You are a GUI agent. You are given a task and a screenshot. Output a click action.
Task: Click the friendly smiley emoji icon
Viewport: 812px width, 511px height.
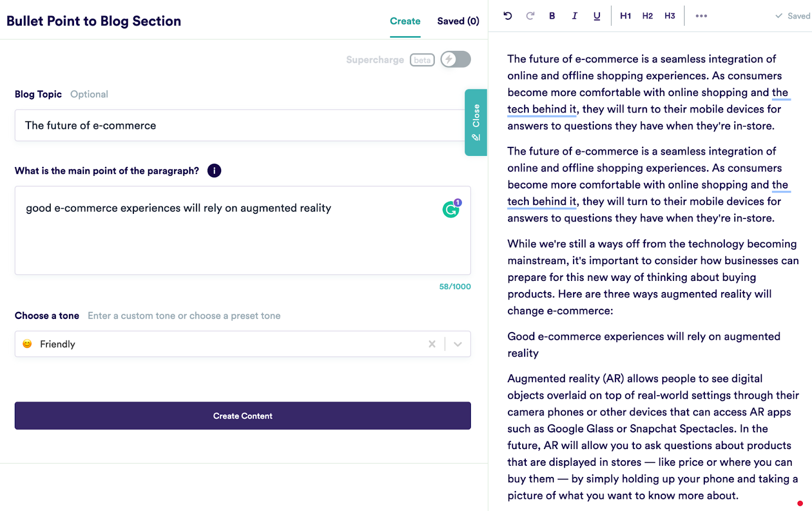coord(27,344)
